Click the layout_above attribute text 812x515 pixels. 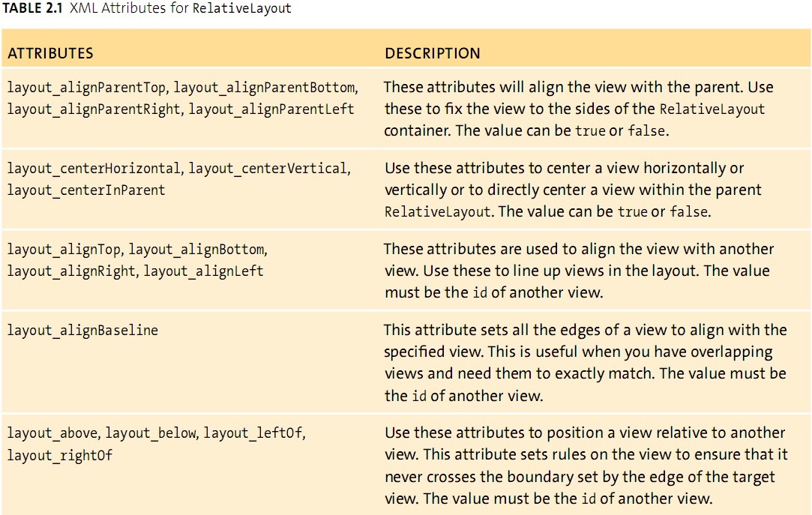(x=52, y=433)
